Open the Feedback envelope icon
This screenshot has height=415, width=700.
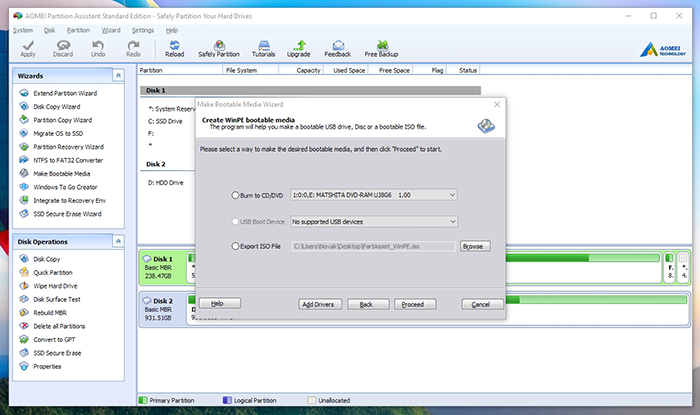(338, 49)
